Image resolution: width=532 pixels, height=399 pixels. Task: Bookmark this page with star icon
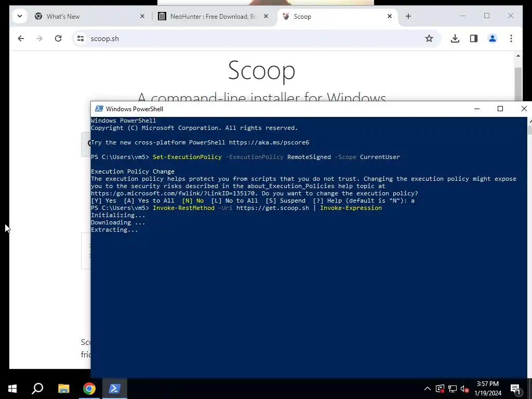(429, 38)
